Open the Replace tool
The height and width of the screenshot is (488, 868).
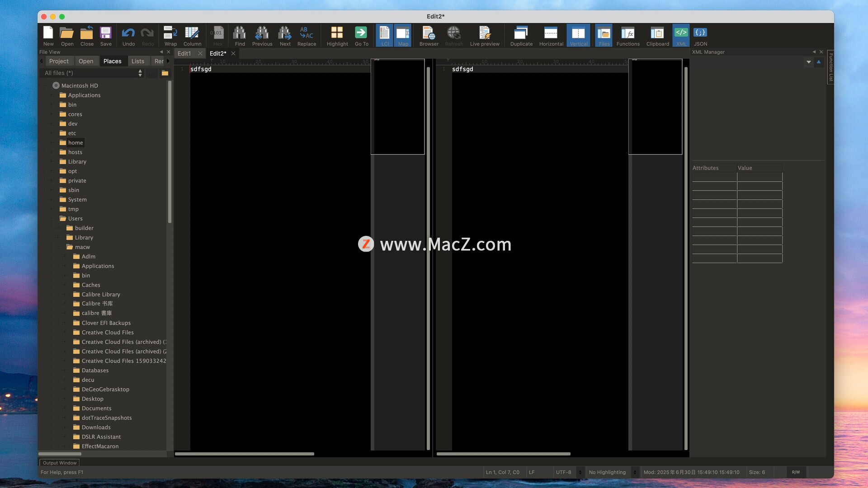point(307,36)
